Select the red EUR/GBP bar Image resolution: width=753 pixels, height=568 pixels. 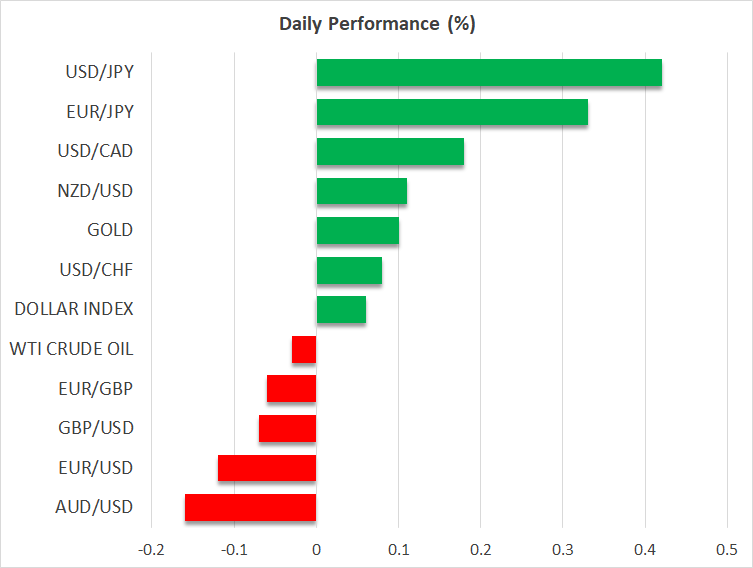click(291, 388)
